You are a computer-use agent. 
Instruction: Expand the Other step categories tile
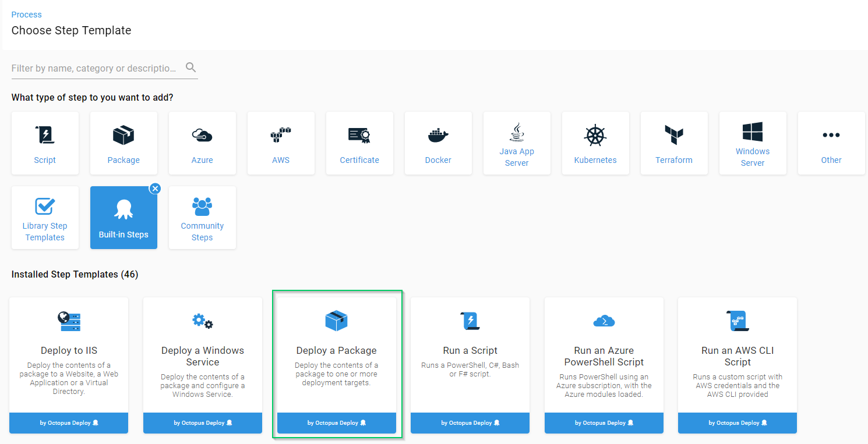click(831, 143)
